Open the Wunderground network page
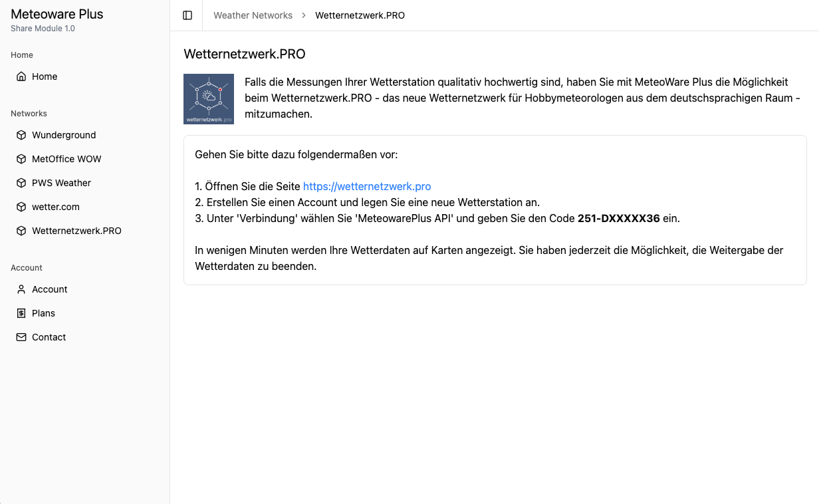Screen dimensions: 819x504 [84, 135]
